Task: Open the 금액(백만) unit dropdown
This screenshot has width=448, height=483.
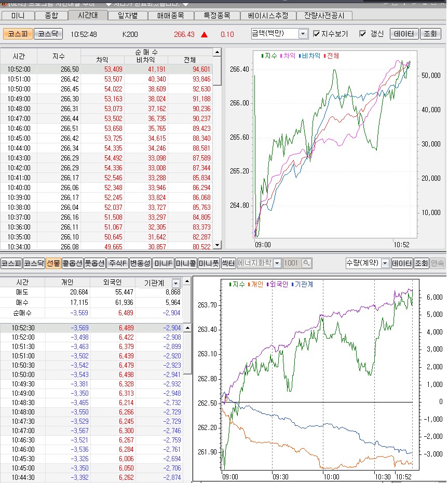Action: pos(303,34)
